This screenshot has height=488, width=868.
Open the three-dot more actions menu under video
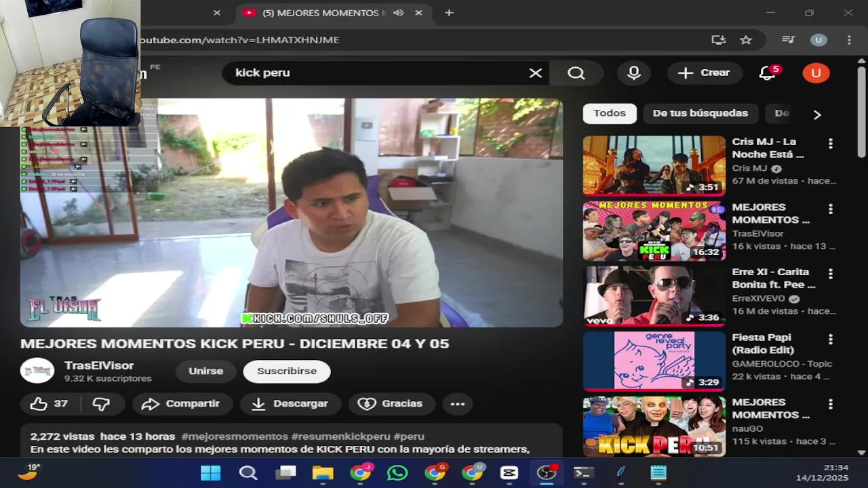458,403
